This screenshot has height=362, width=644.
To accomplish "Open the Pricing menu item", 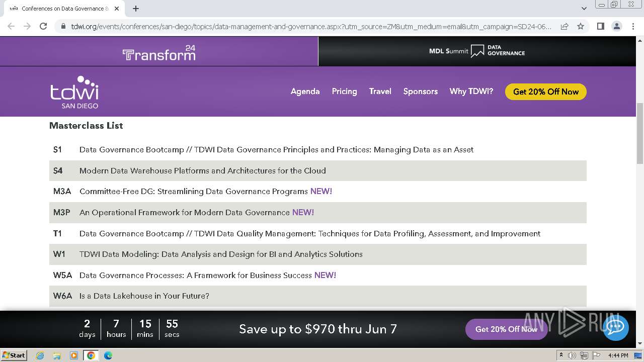I will (x=344, y=92).
